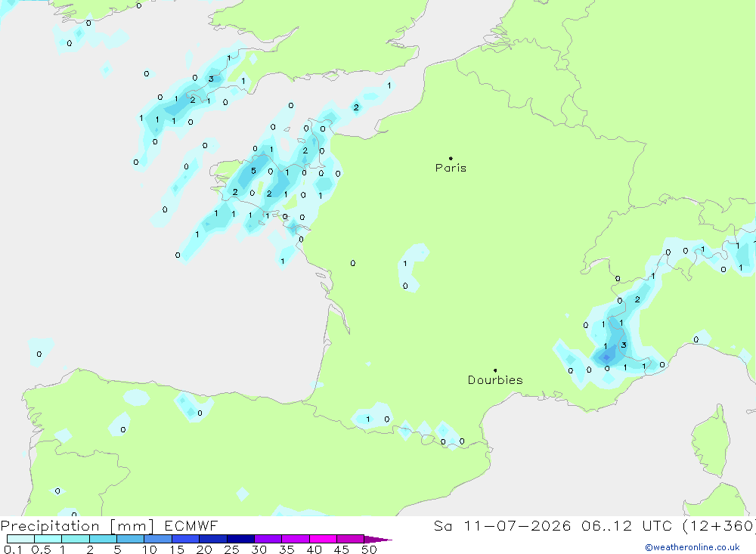Click the 'Precipitation [mm]' title text
Screen dimensions: 756x554
tap(77, 526)
